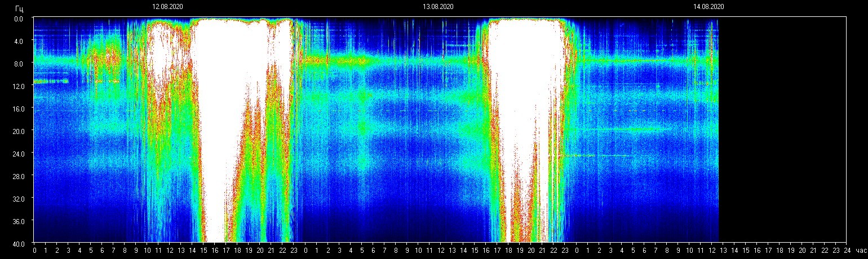Select the 32.0 Hz axis tick label
The width and height of the screenshot is (868, 259).
point(20,199)
